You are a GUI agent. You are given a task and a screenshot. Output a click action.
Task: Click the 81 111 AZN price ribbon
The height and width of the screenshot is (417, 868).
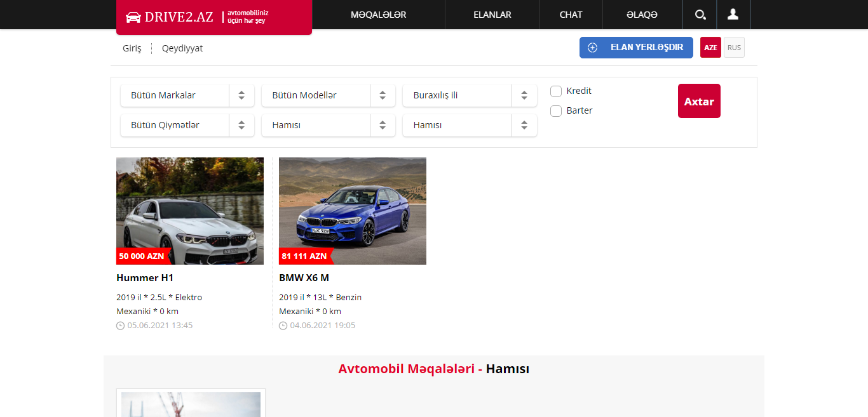point(304,256)
